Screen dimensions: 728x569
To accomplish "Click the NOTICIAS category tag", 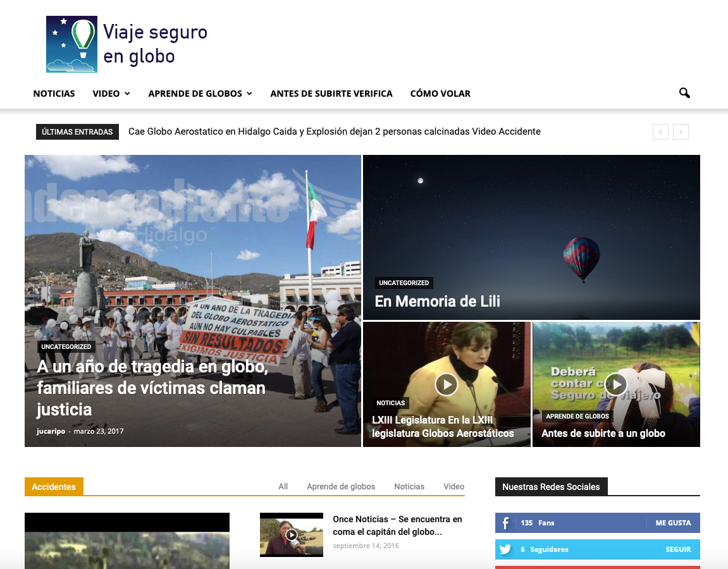I will point(390,403).
